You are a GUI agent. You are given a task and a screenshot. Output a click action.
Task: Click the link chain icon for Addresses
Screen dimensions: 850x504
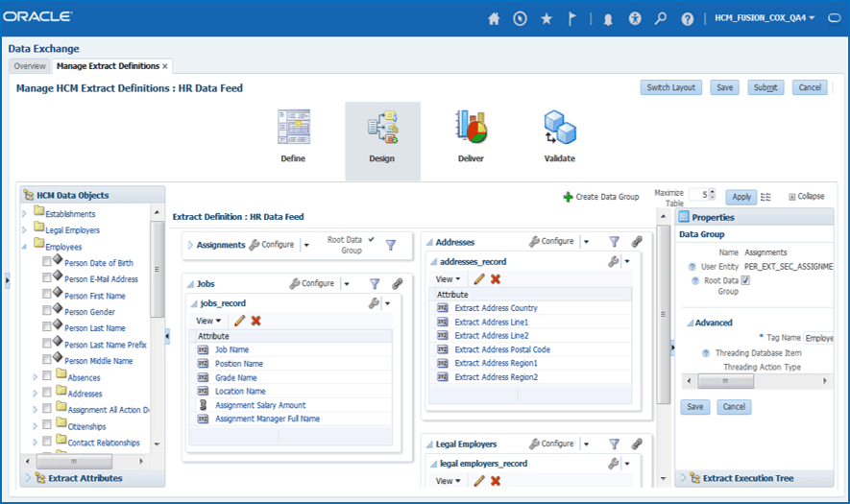(637, 242)
